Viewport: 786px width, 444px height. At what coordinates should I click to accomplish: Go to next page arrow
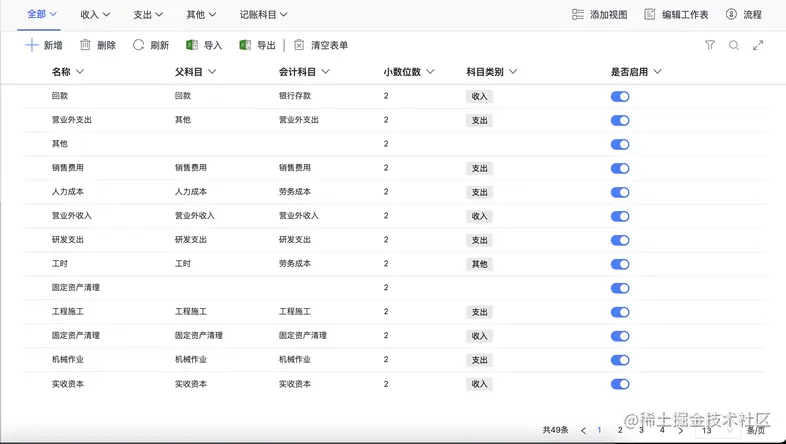(x=680, y=430)
